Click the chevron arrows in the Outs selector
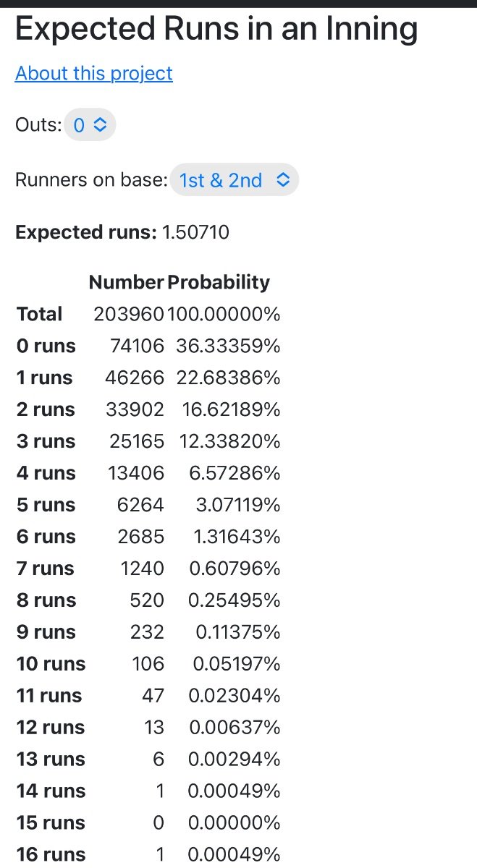Viewport: 477px width, 868px height. pyautogui.click(x=100, y=125)
